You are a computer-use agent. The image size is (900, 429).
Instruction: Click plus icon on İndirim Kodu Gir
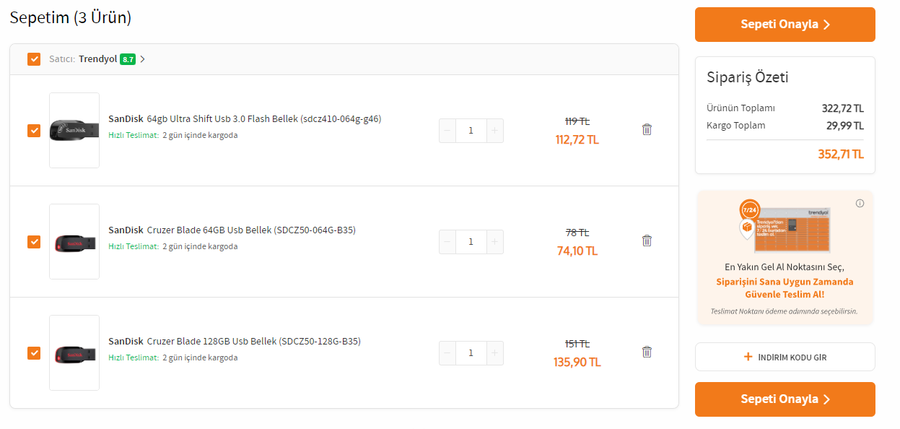click(x=747, y=357)
